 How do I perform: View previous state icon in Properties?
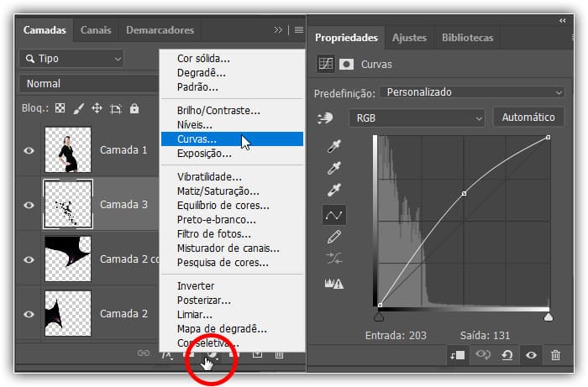[483, 354]
